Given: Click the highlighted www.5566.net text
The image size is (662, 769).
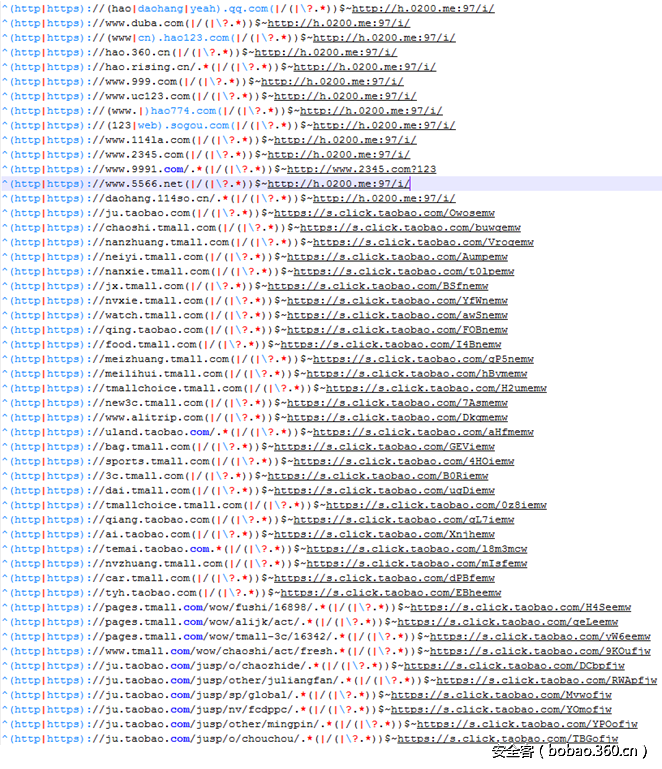Looking at the screenshot, I should tap(145, 184).
